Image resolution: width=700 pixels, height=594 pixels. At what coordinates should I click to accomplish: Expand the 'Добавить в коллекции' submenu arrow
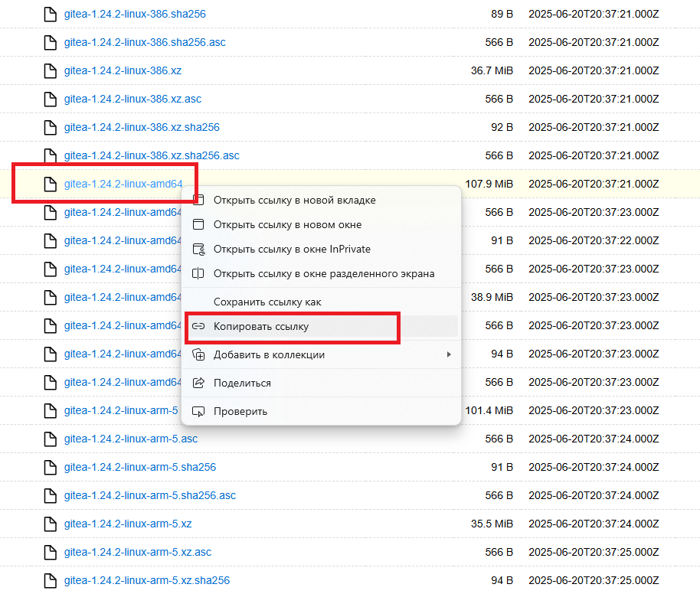[449, 355]
